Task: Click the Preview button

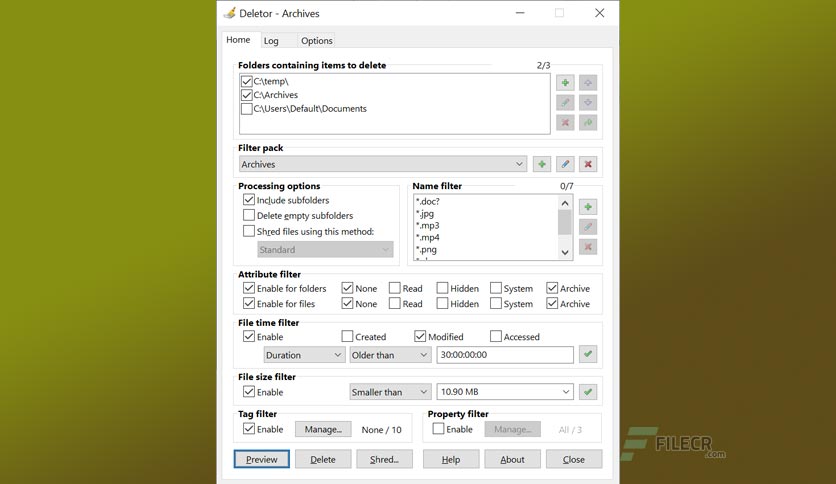Action: point(262,459)
